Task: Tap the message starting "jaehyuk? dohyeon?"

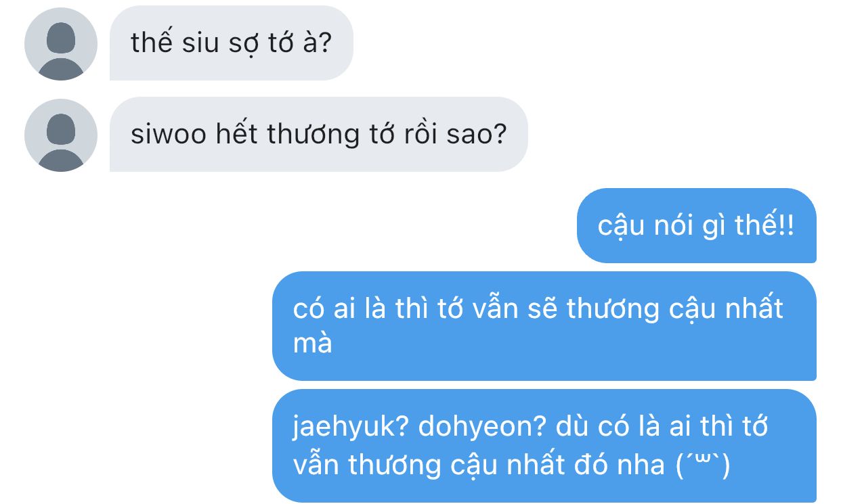Action: (544, 446)
